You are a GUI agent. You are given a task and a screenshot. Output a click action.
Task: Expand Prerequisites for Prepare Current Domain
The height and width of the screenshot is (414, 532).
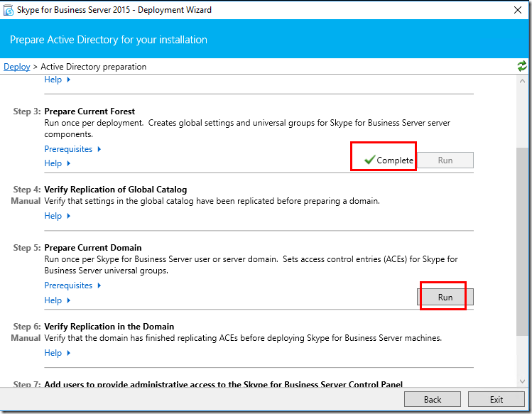pos(72,285)
